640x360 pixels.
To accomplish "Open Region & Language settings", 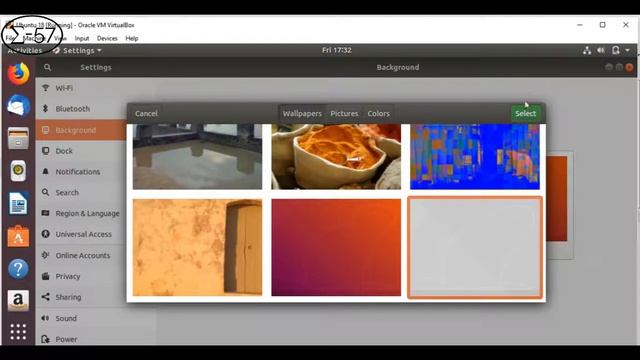I will coord(81,213).
